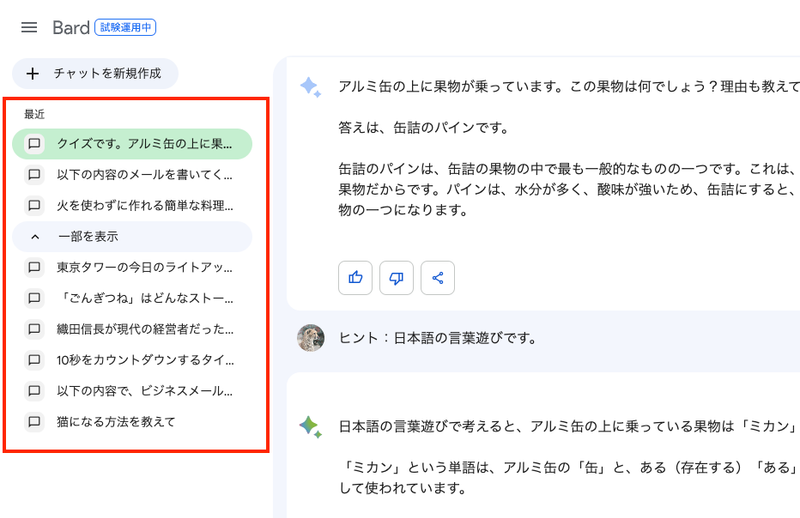Start a new chat with チャットを新規作成
The width and height of the screenshot is (800, 518).
(95, 73)
